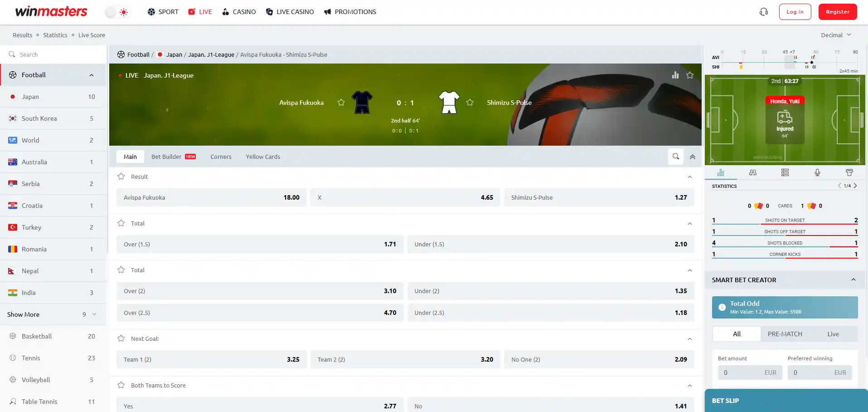Open live support headset icon
Screen dimensions: 868x412
[x=764, y=12]
